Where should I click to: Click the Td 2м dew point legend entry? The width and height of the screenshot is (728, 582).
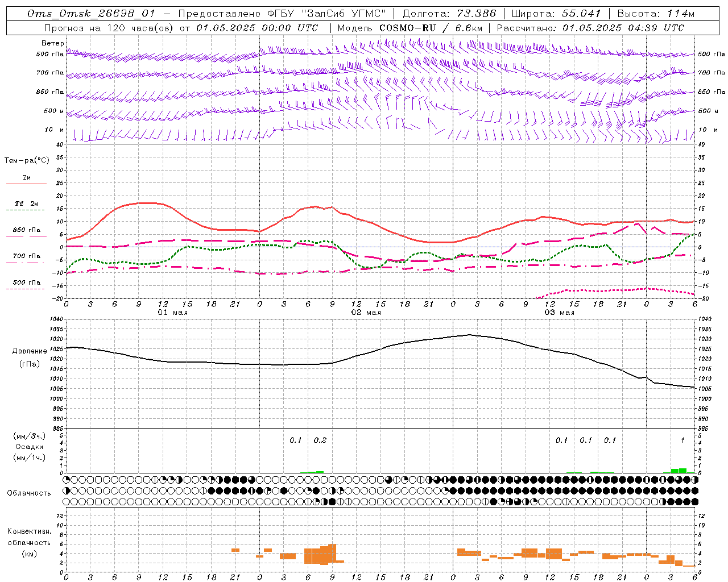(27, 203)
